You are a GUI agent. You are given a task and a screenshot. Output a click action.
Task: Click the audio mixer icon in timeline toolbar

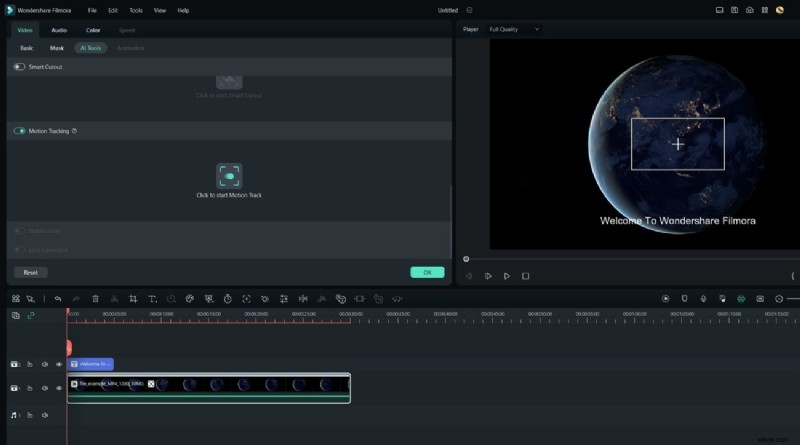tap(722, 299)
